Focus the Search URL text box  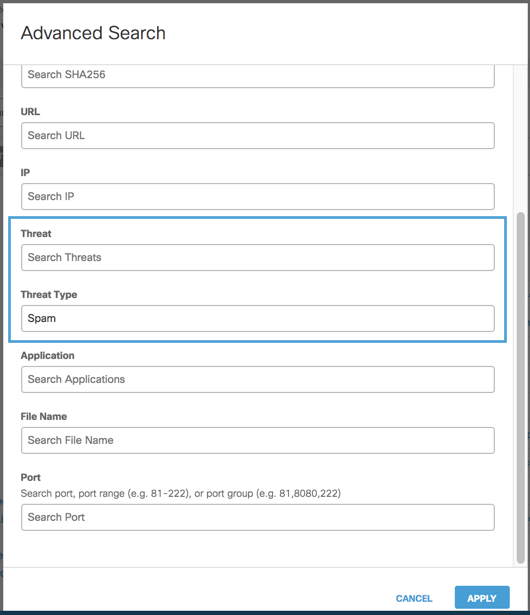pos(258,136)
